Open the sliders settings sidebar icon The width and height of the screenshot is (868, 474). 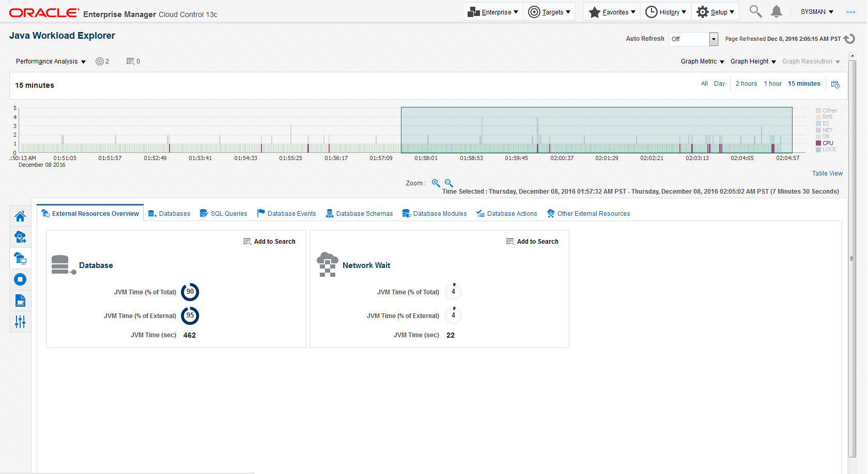pyautogui.click(x=20, y=322)
